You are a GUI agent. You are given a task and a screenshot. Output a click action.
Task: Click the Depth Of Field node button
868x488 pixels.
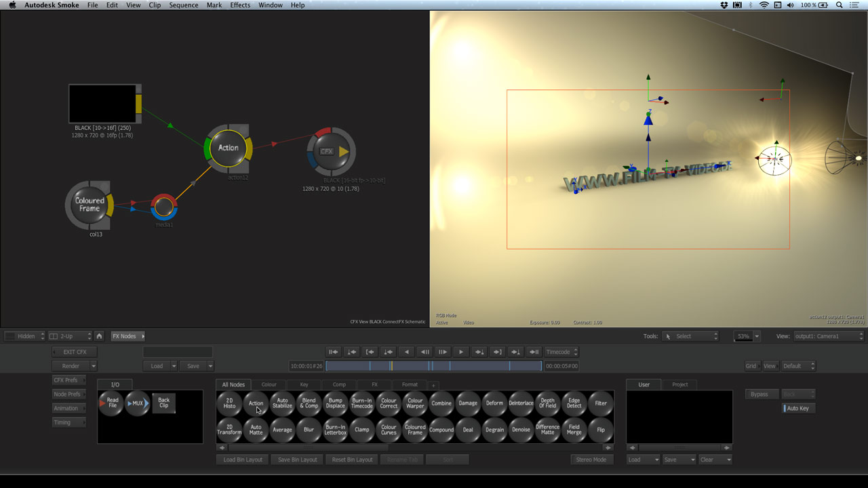coord(547,403)
